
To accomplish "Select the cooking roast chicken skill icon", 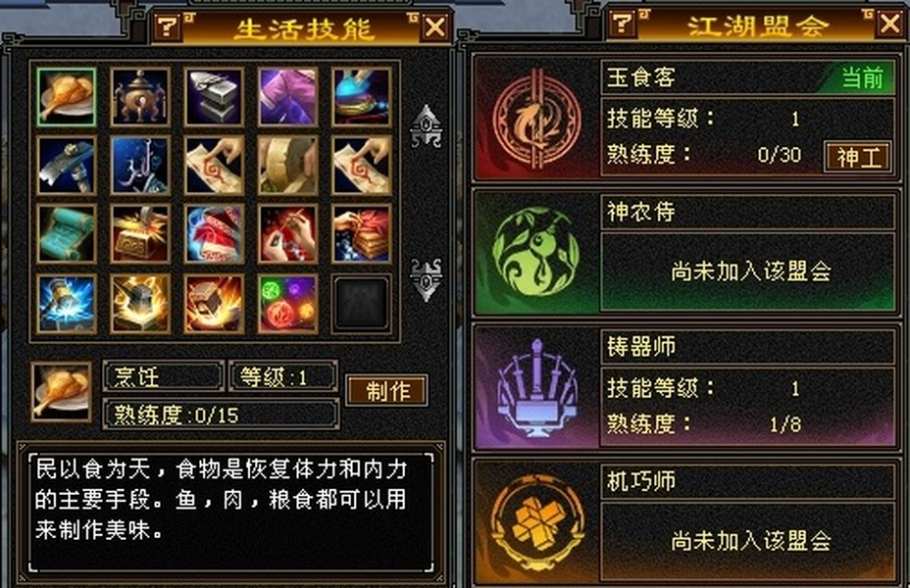I will (66, 97).
